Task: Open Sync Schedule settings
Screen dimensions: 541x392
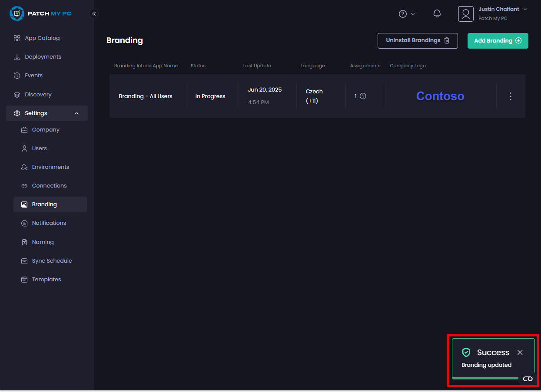Action: coord(52,261)
